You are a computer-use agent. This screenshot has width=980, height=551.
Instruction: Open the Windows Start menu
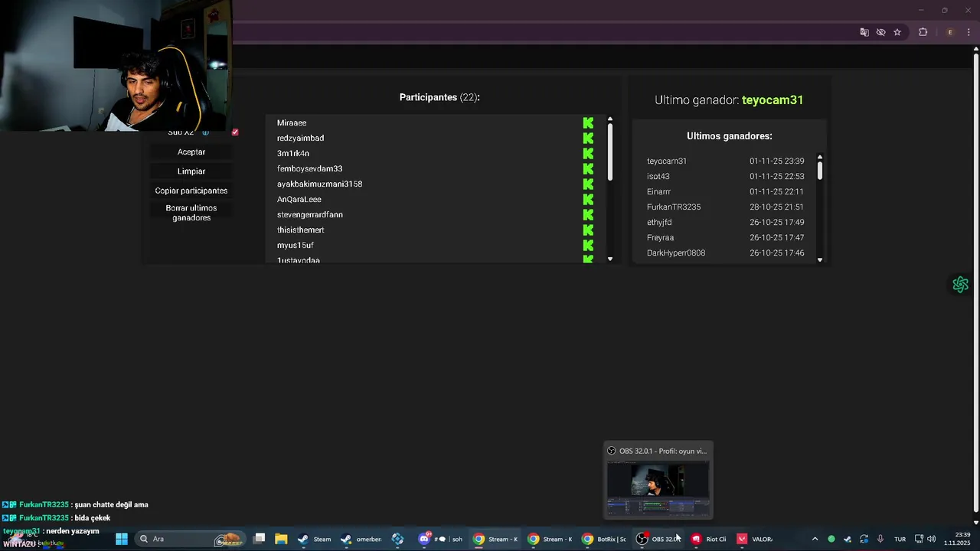(122, 539)
